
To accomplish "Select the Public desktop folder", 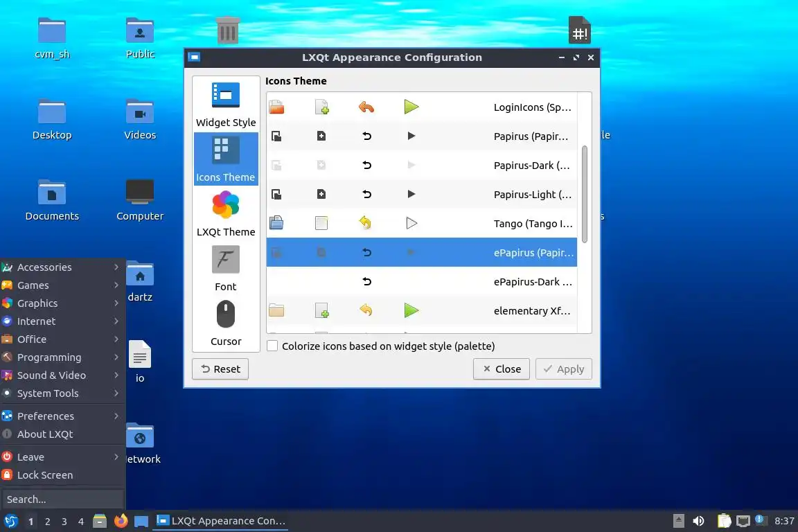I will [x=140, y=38].
